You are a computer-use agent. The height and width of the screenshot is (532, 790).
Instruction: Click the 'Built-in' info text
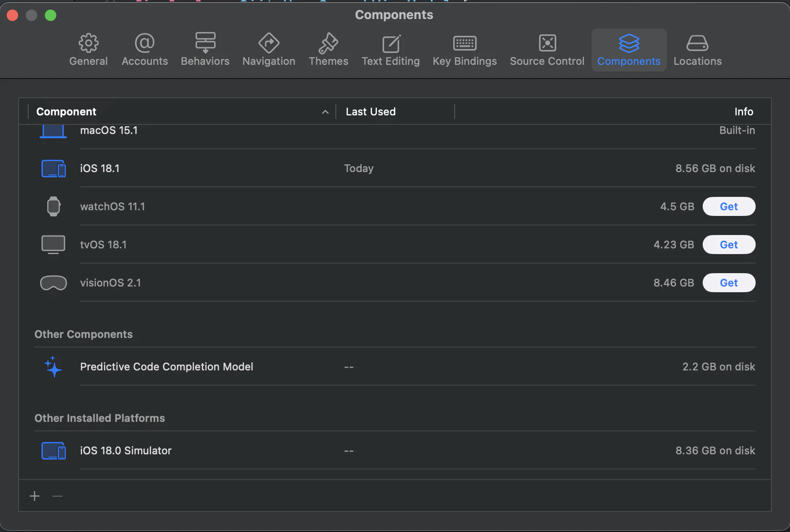tap(737, 130)
